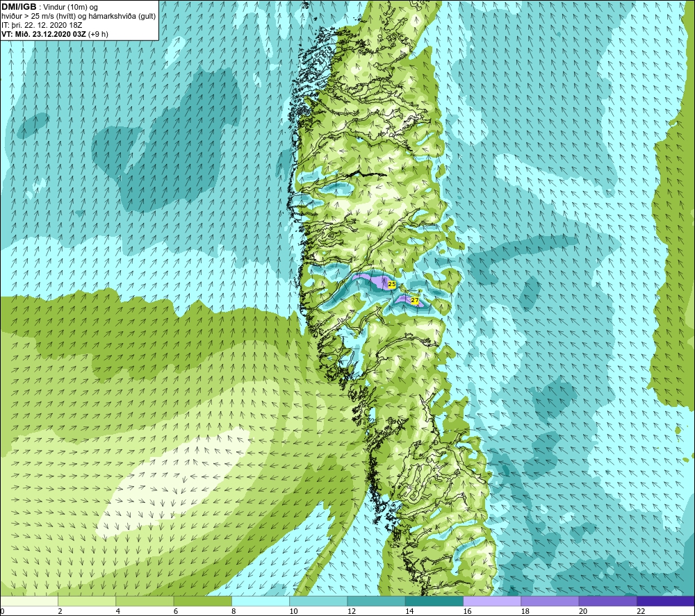Viewport: 695px width, 616px height.
Task: Click the '(+9 h)' forecast offset text
Action: coord(98,34)
